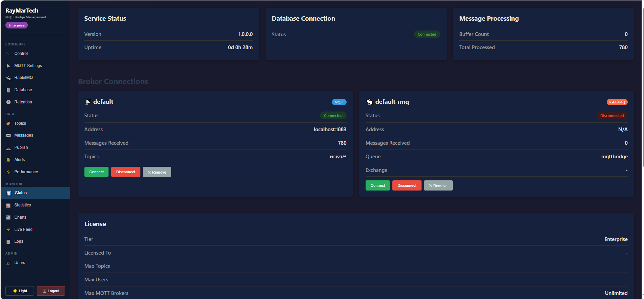Click the License Tier Enterprise value
The height and width of the screenshot is (299, 644).
click(616, 239)
